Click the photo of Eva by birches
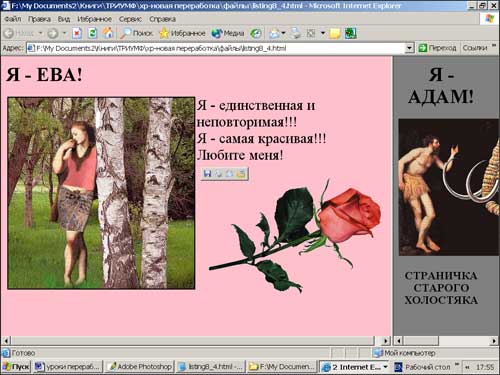 [x=101, y=193]
